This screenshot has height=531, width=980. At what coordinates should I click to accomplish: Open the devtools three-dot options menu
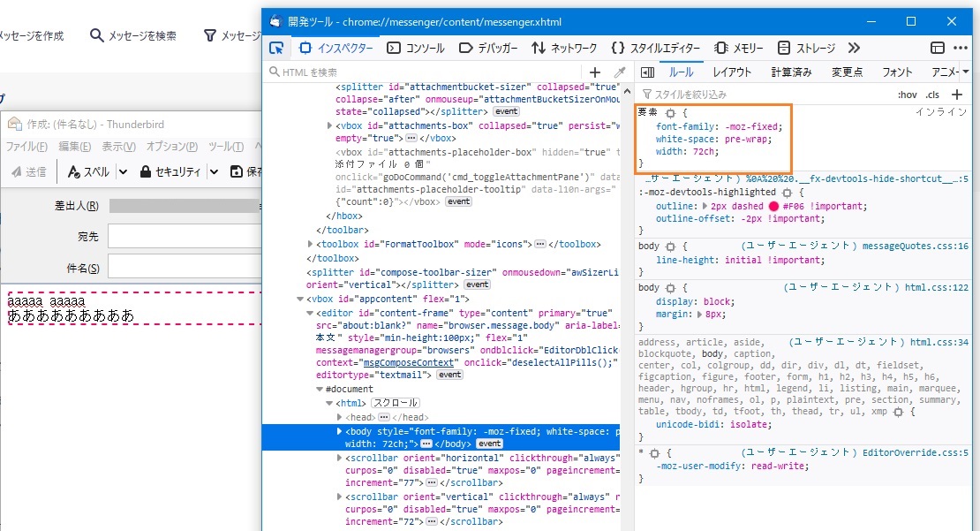coord(961,48)
